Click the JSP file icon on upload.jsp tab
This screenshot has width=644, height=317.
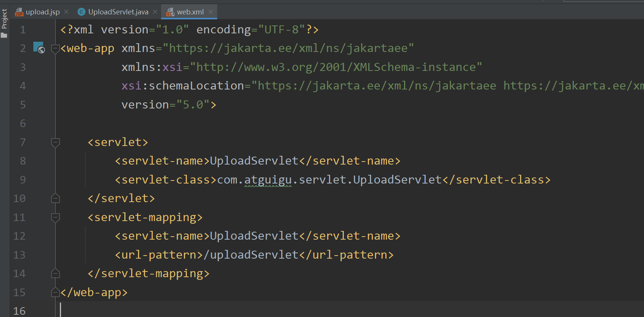[x=19, y=12]
